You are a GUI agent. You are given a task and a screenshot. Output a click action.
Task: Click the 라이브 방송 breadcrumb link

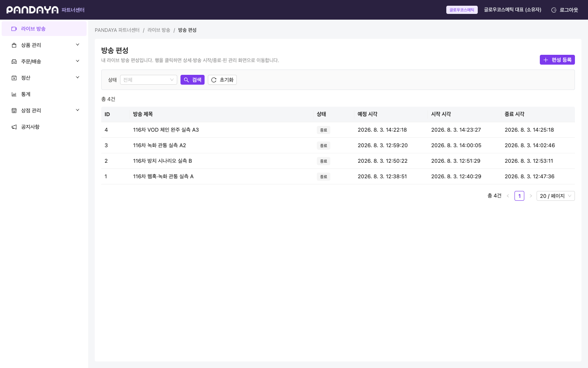coord(159,30)
